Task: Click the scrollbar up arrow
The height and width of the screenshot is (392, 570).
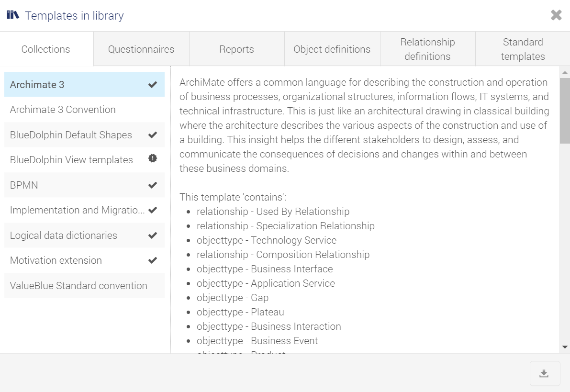Action: coord(565,73)
